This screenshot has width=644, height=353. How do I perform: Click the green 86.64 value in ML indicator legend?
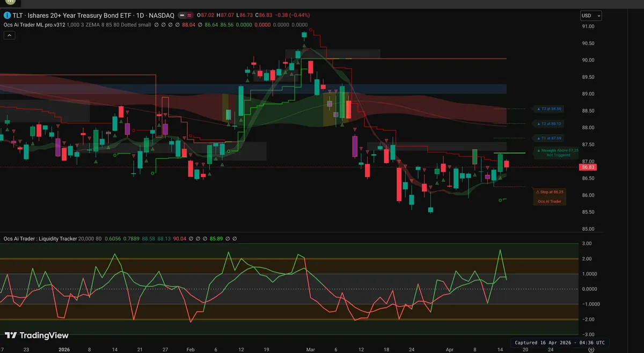(x=212, y=25)
